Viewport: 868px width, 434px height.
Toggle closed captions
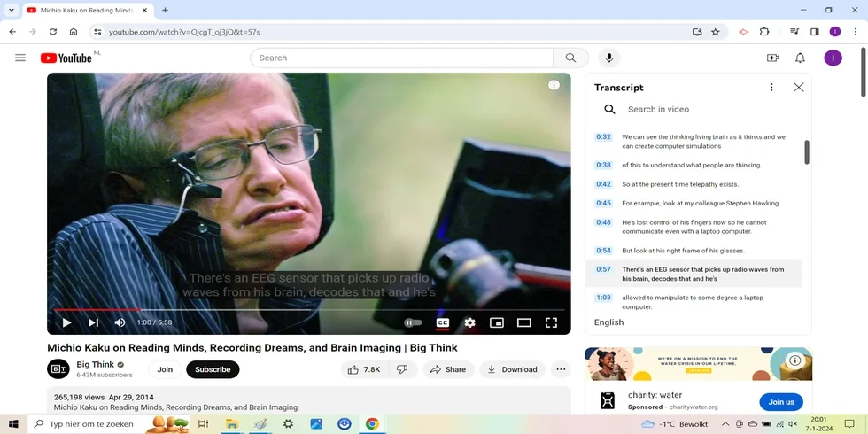click(442, 323)
